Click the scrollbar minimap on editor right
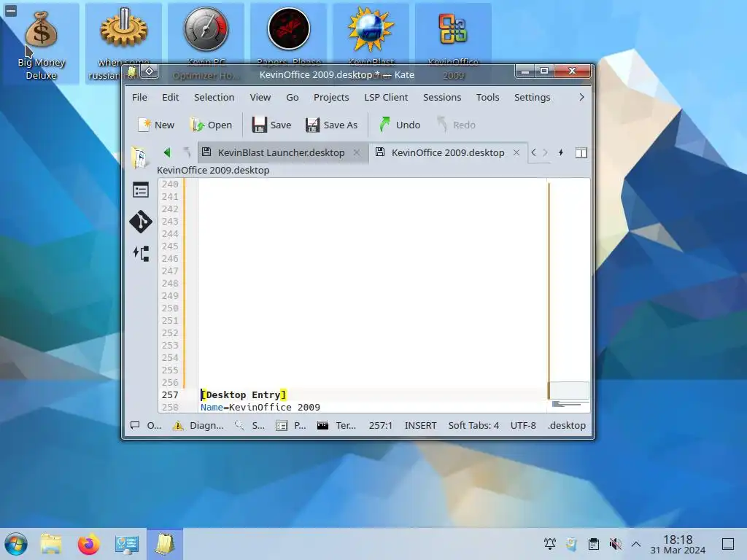 (x=569, y=295)
